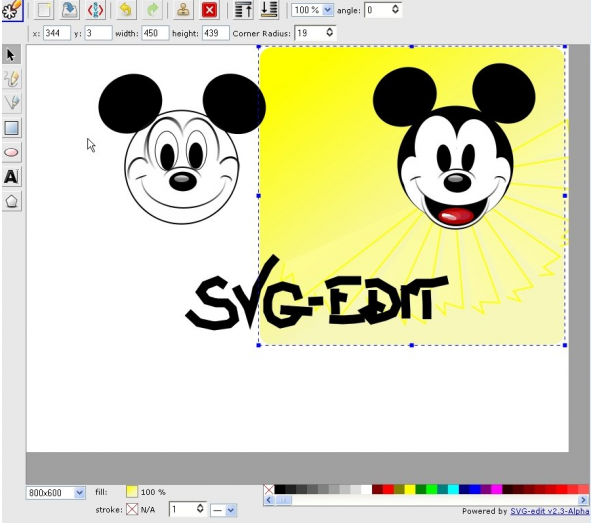The width and height of the screenshot is (592, 523).
Task: Click the Save image icon
Action: coord(69,10)
